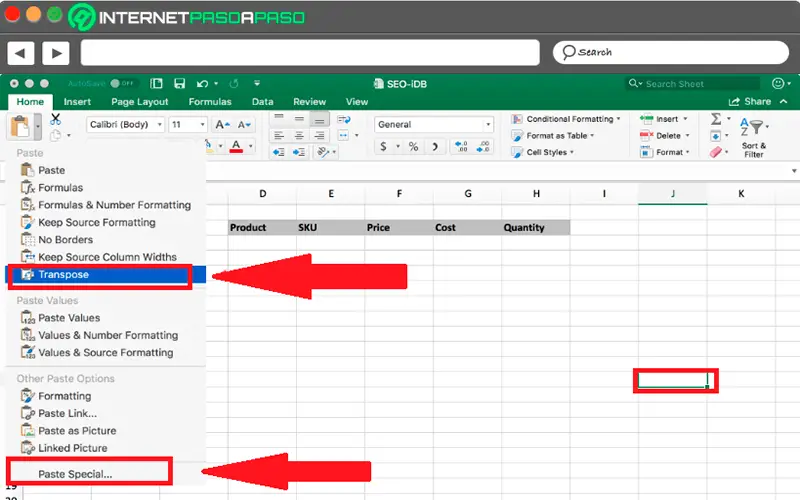
Task: Click the AutoSum sigma icon
Action: [x=716, y=119]
